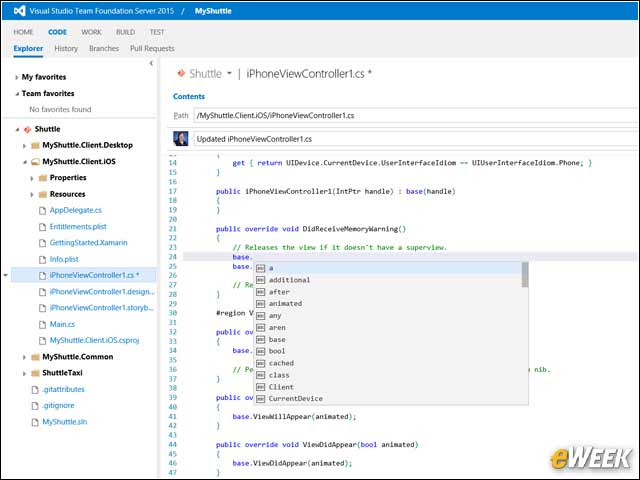The width and height of the screenshot is (640, 480).
Task: Choose 'bool' suggestion in autocomplete list
Action: point(387,351)
